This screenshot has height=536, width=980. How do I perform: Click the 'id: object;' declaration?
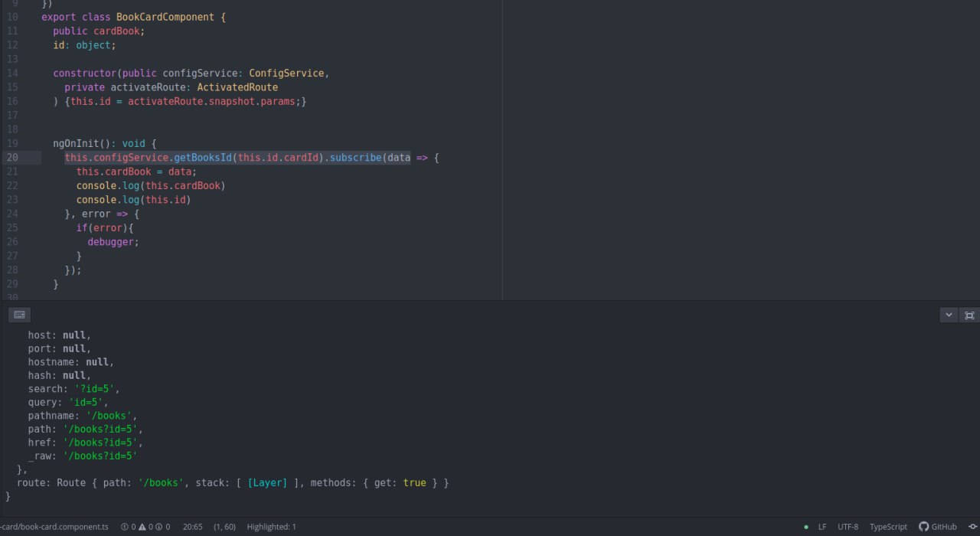tap(84, 45)
